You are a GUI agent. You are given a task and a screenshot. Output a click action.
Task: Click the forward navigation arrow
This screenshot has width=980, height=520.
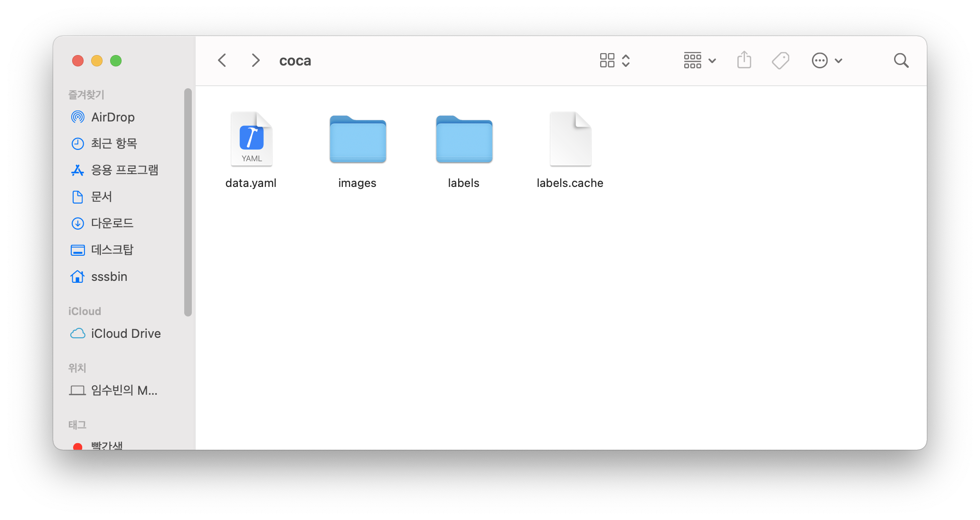[255, 60]
